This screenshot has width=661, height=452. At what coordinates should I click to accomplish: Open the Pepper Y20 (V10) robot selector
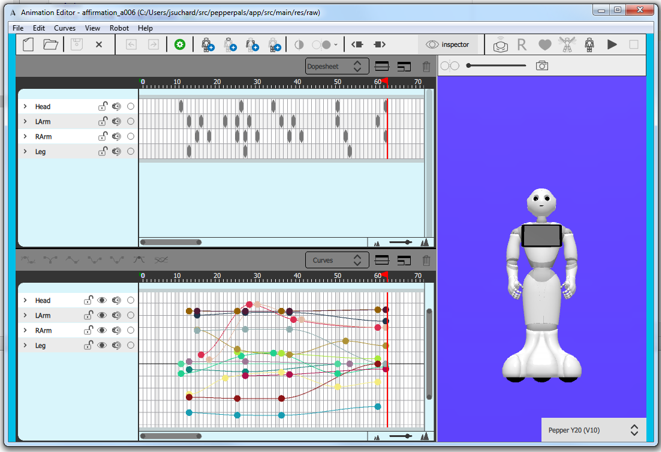(x=593, y=430)
